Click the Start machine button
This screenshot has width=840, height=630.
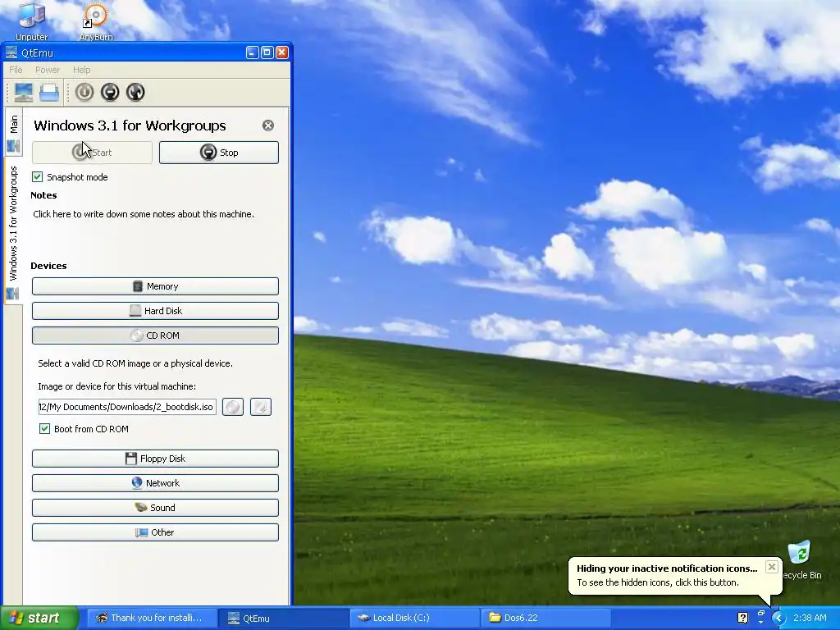92,153
